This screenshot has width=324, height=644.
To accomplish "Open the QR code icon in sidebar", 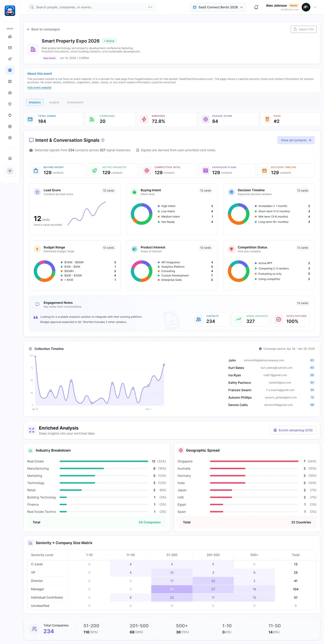I will click(10, 81).
